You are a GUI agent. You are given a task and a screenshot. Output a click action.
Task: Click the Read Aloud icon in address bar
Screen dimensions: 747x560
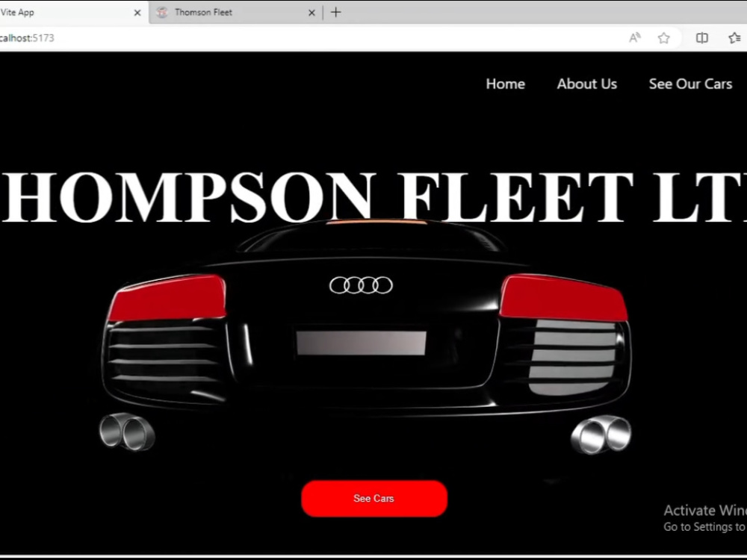click(x=634, y=38)
